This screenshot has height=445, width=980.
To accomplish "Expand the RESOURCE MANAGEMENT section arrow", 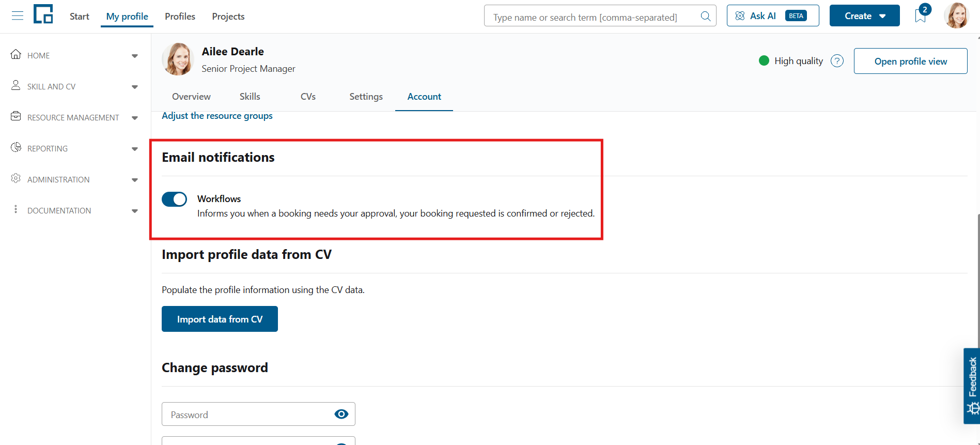I will (135, 118).
